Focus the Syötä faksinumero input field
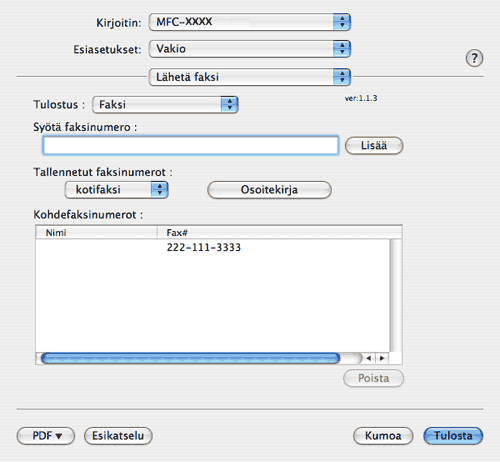 click(x=191, y=145)
